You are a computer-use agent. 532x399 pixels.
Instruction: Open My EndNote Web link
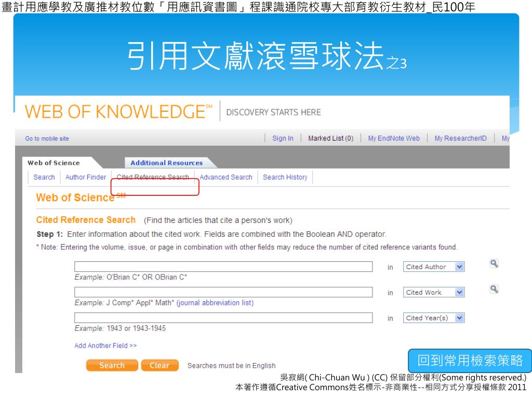point(394,138)
